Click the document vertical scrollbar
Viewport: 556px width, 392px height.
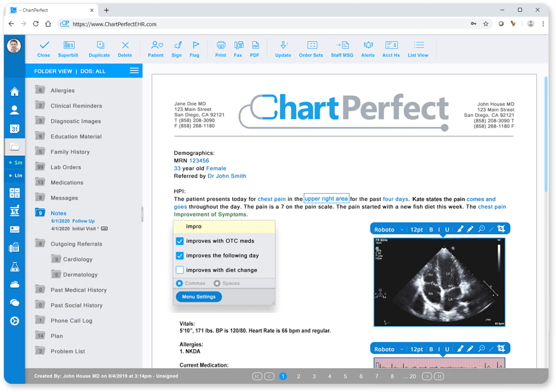tap(546, 134)
